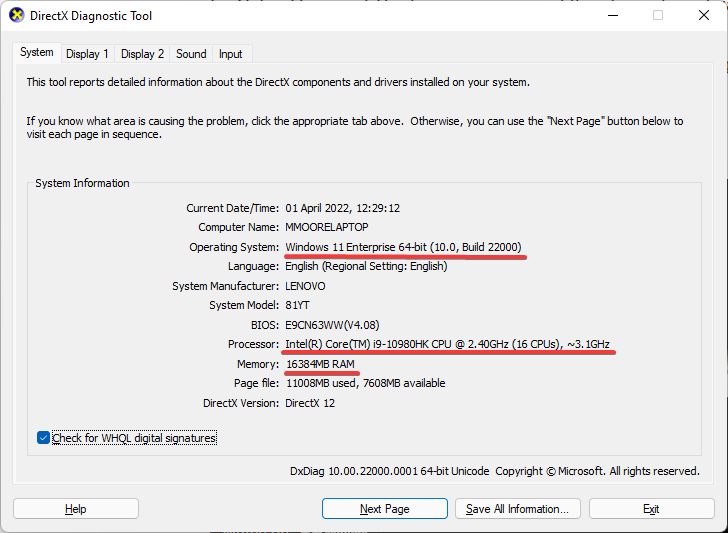This screenshot has height=533, width=728.
Task: Click the DirectX Diagnostic Tool title icon
Action: click(x=16, y=15)
